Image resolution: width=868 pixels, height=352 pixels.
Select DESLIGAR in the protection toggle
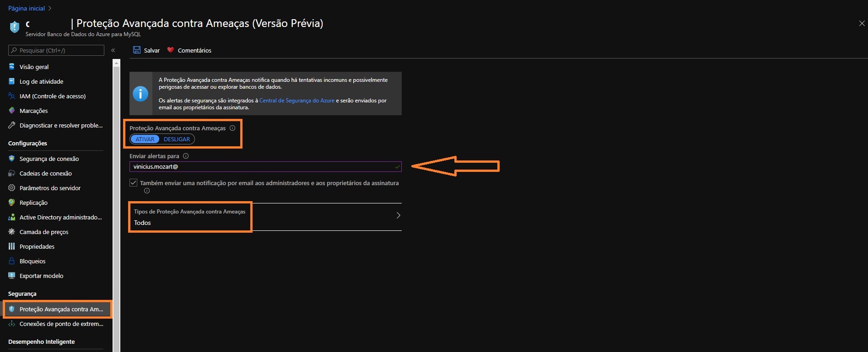click(177, 139)
